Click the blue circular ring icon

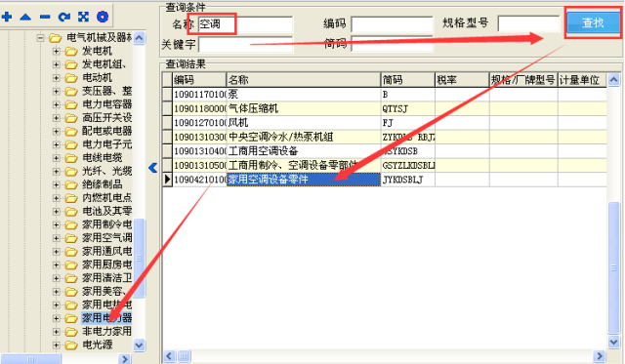click(x=103, y=17)
